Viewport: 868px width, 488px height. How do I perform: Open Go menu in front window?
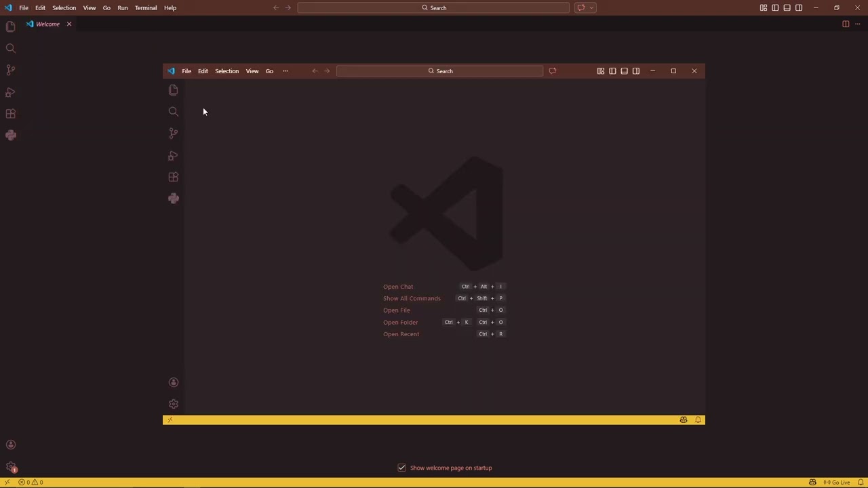pos(269,71)
